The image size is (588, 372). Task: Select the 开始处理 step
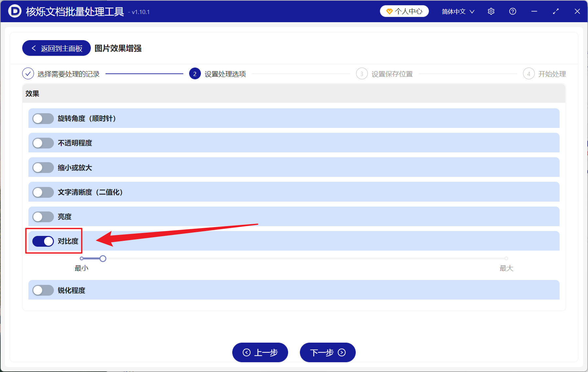(552, 74)
